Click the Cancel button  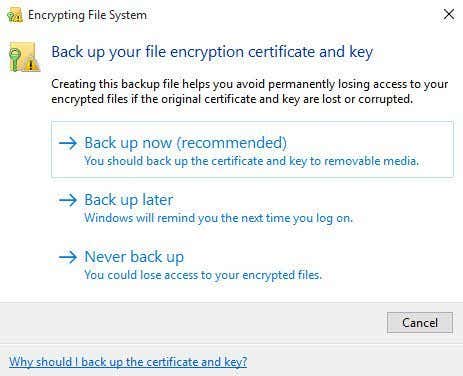coord(420,323)
